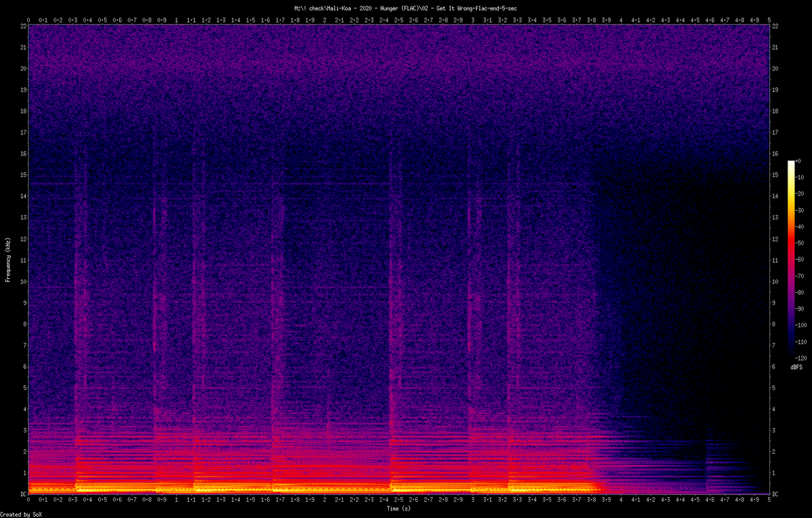Click the '4·6' tick on the bottom time axis
The width and height of the screenshot is (812, 518).
[710, 501]
